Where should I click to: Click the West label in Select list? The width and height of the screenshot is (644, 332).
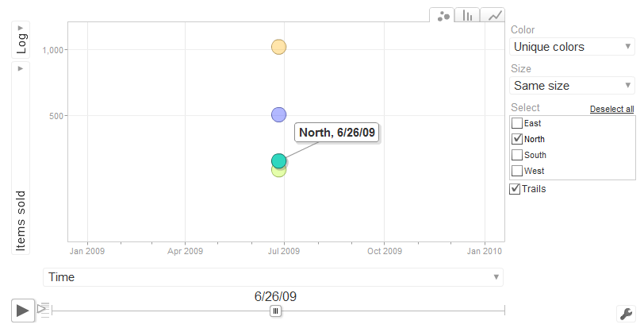point(534,171)
